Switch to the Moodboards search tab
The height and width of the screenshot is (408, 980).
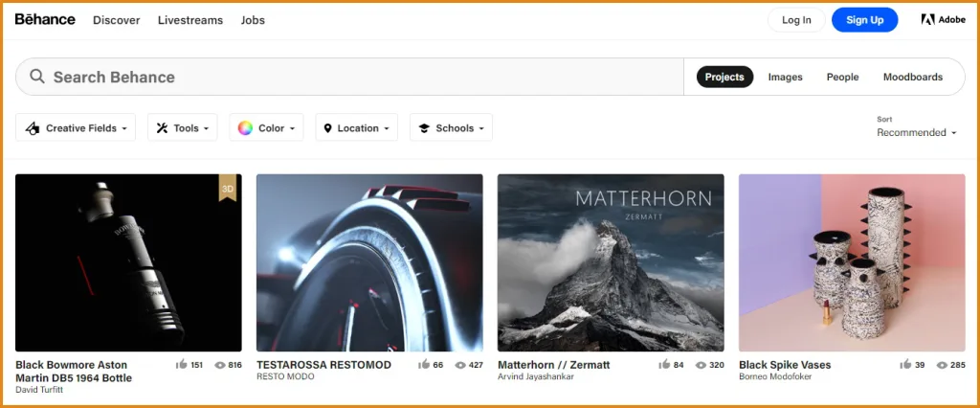(912, 77)
